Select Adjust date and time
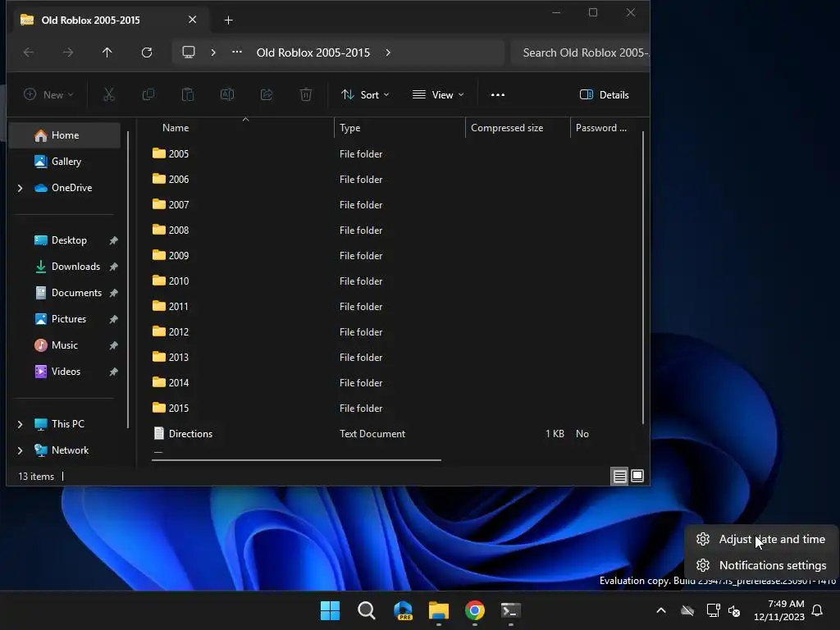 pyautogui.click(x=761, y=540)
